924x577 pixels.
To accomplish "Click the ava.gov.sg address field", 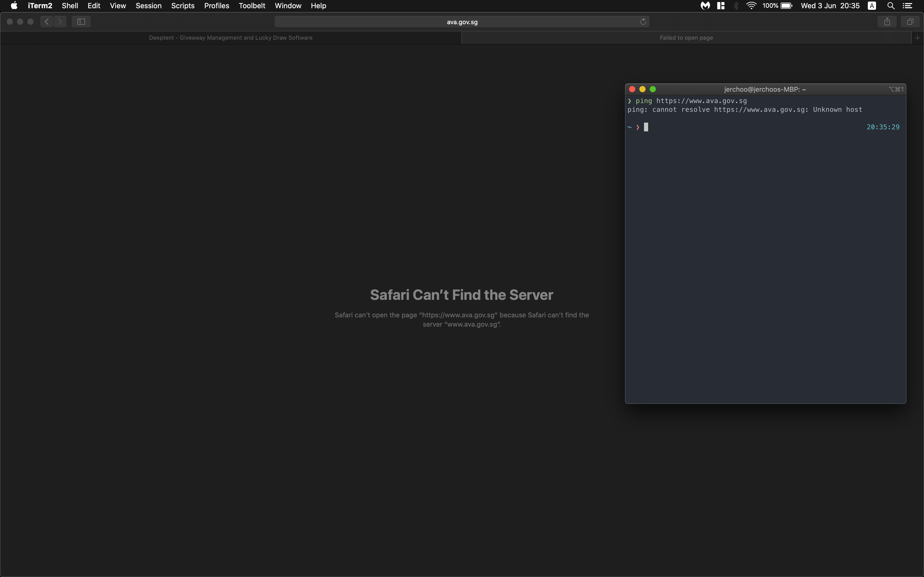I will 462,22.
